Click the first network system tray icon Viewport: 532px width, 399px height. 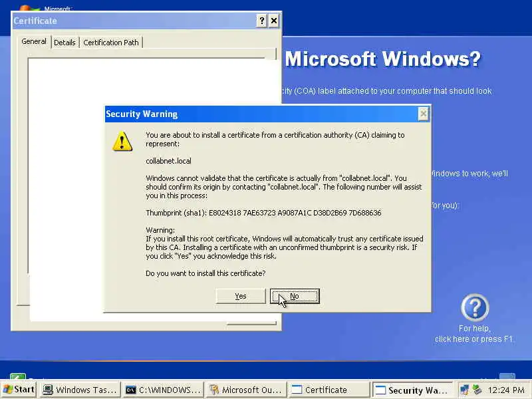click(464, 390)
